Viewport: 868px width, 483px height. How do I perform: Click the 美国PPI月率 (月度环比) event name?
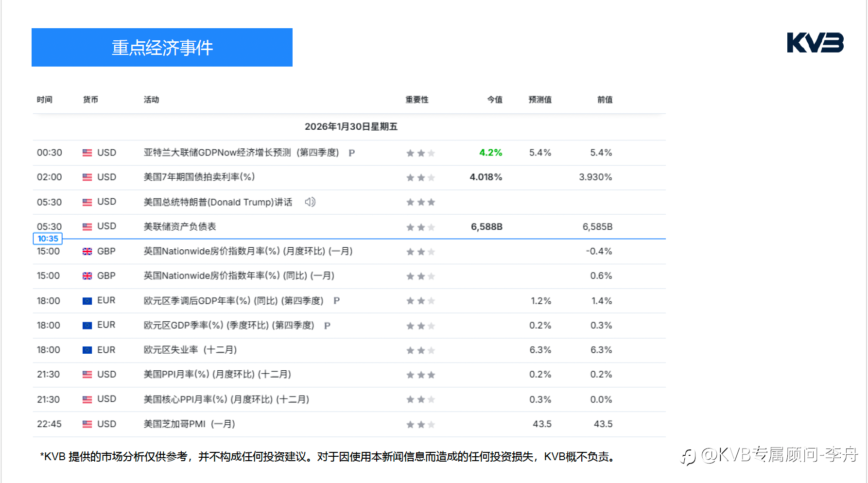pos(218,375)
